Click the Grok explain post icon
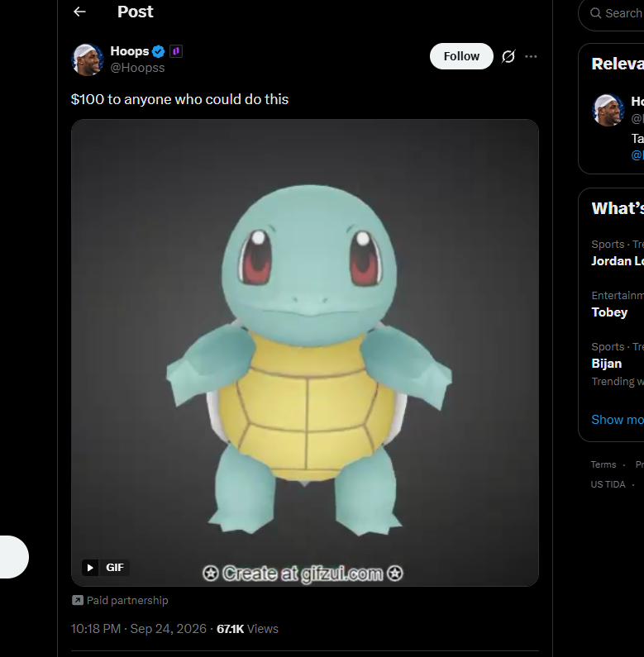 point(508,56)
